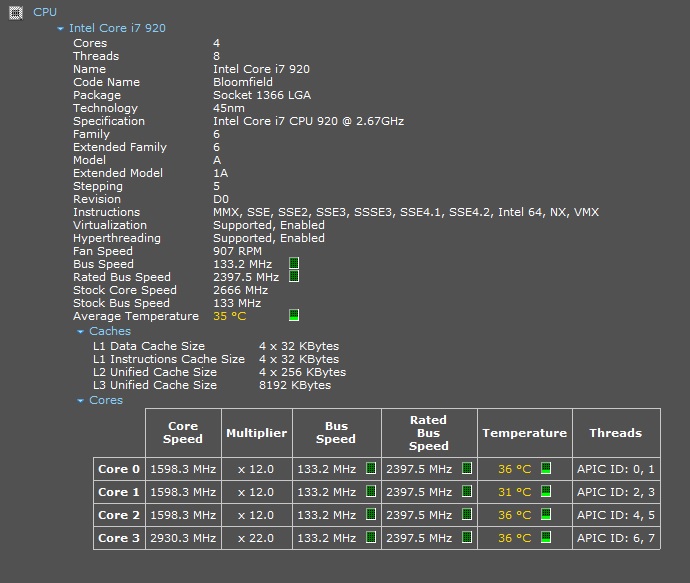This screenshot has height=583, width=690.
Task: Select the Intel Core i7 920 heading
Action: tap(117, 28)
